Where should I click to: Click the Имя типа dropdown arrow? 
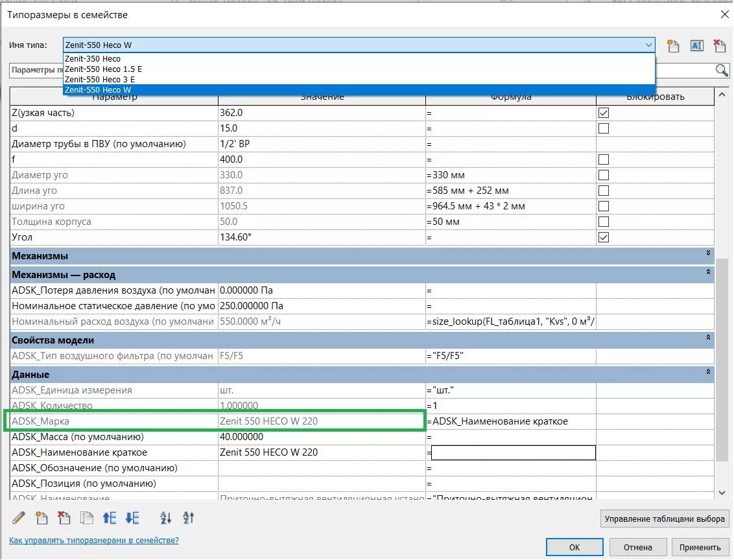click(648, 45)
